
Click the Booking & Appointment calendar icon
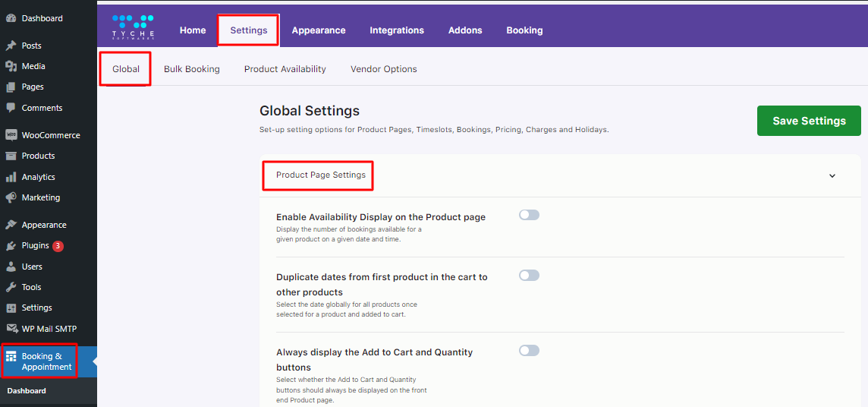11,356
